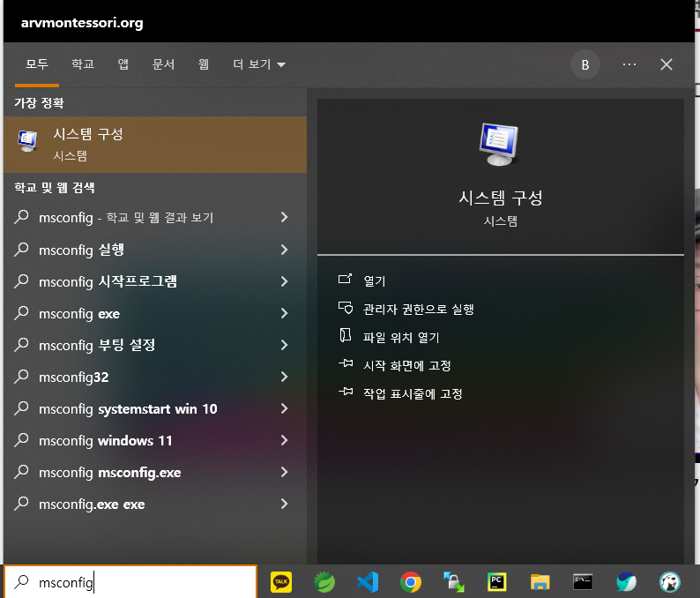Image resolution: width=700 pixels, height=598 pixels.
Task: Switch to the 모두 tab
Action: coord(37,64)
